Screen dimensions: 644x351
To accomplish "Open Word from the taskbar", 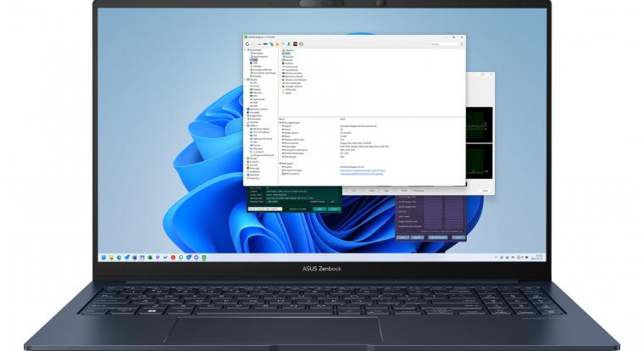I will pyautogui.click(x=134, y=258).
